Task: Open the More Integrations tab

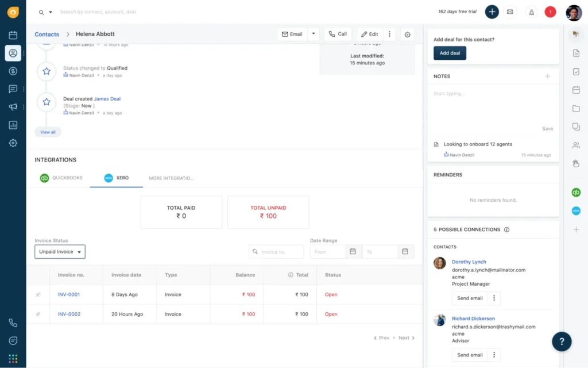Action: pyautogui.click(x=171, y=178)
